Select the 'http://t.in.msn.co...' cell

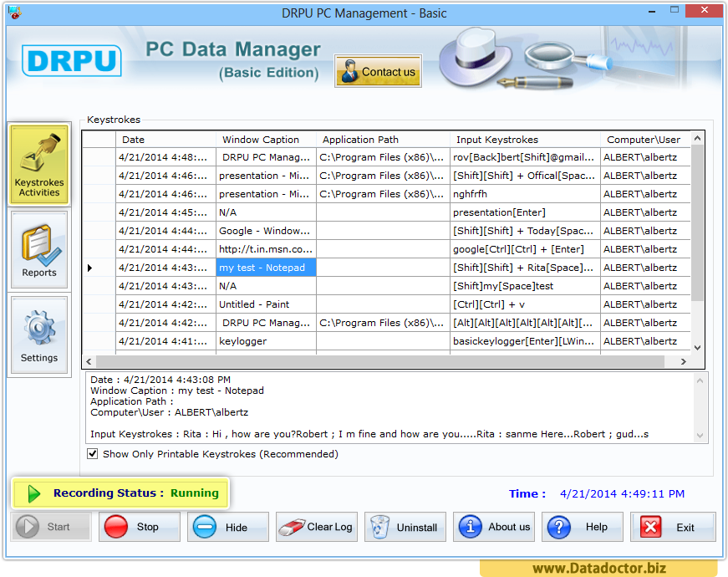tap(266, 249)
